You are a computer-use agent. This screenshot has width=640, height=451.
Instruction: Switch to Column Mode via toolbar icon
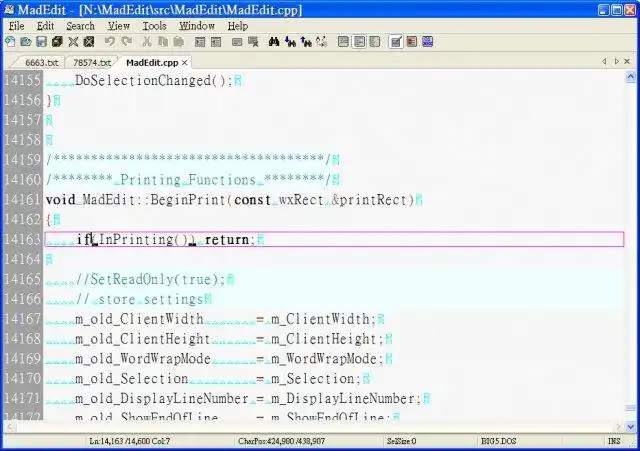(411, 42)
